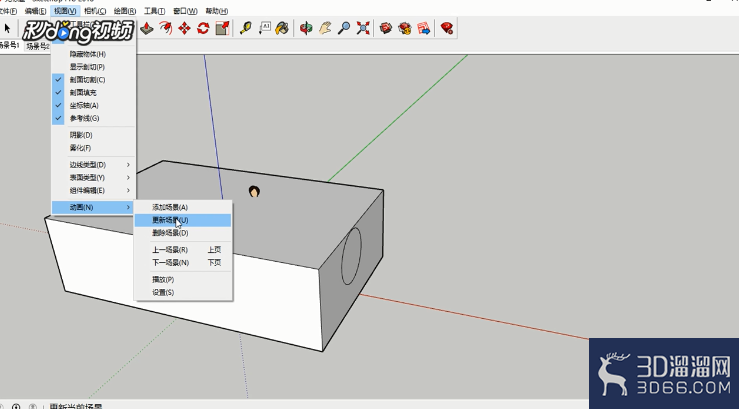Turn on 雾化(F) fog

pyautogui.click(x=93, y=147)
